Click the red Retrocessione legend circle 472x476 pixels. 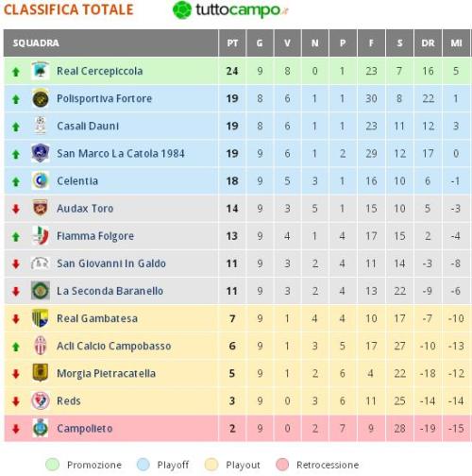(x=282, y=465)
